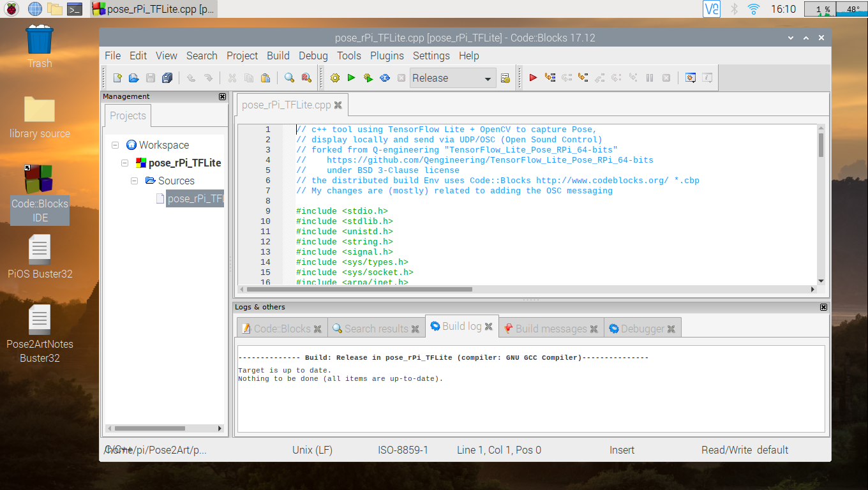
Task: Stop the debugger from the toolbar
Action: (x=666, y=78)
